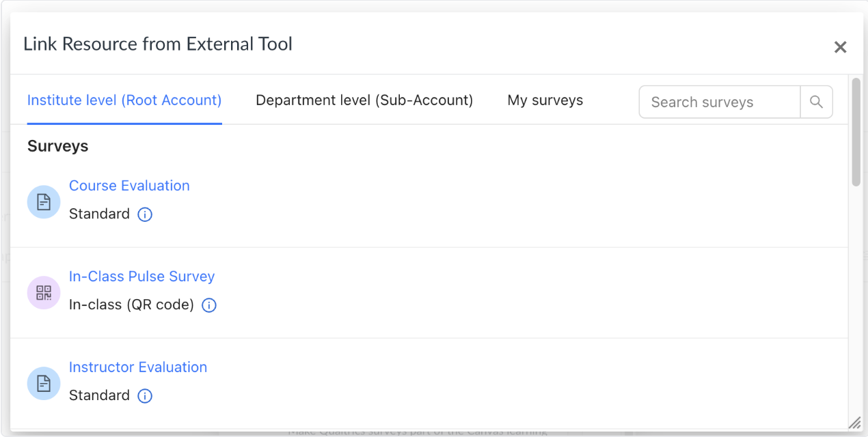Click the Course Evaluation document icon

44,202
